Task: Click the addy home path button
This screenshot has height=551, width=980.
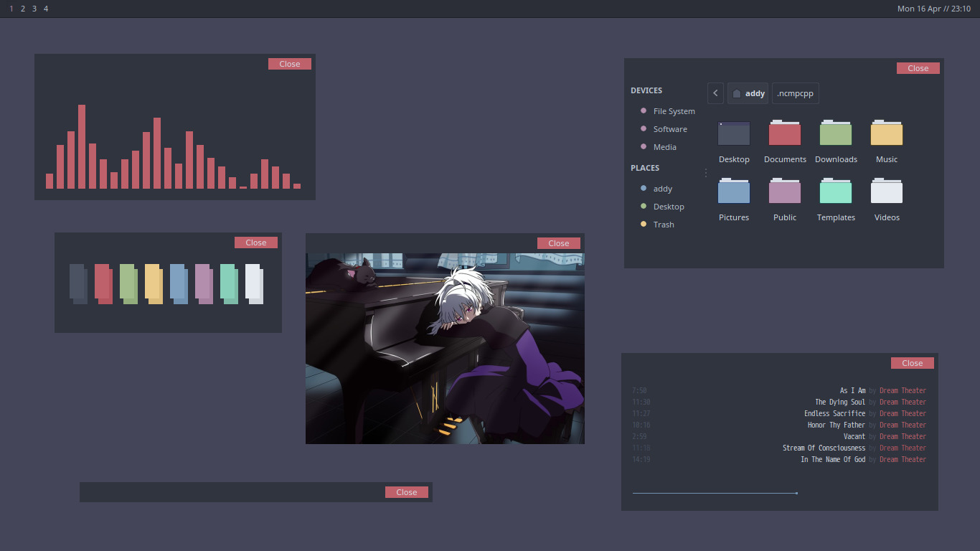Action: pyautogui.click(x=748, y=93)
